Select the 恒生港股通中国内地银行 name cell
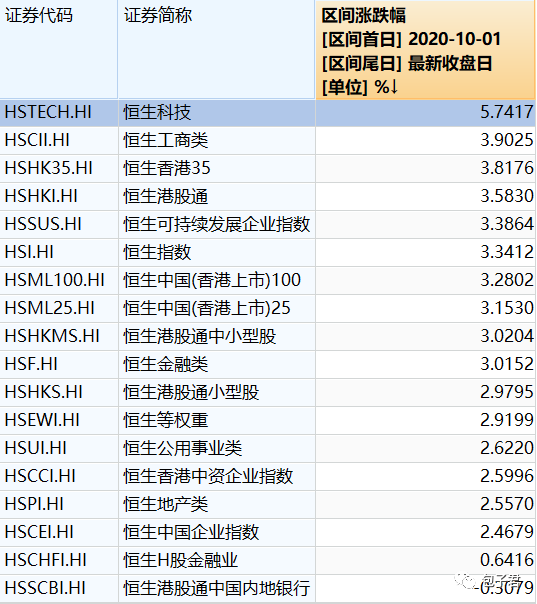Screen dimensions: 537x604 point(216,589)
